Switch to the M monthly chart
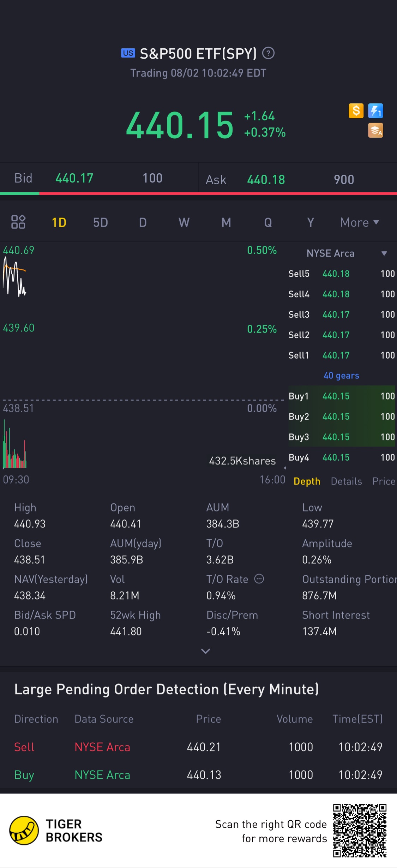397x868 pixels. 226,222
